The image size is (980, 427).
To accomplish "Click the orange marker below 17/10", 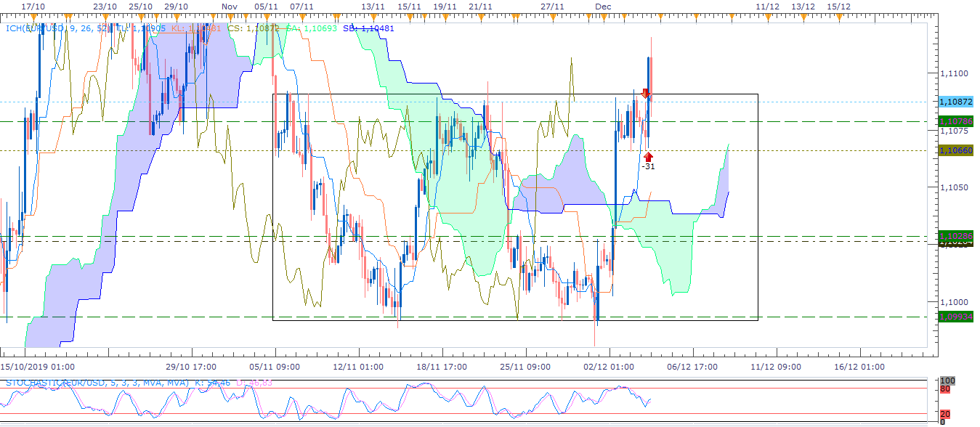I will (x=33, y=17).
